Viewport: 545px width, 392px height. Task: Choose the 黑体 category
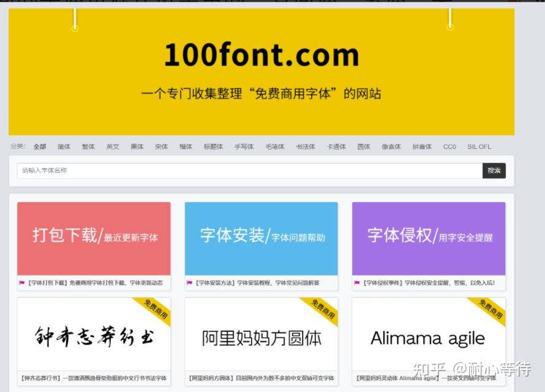coord(137,146)
